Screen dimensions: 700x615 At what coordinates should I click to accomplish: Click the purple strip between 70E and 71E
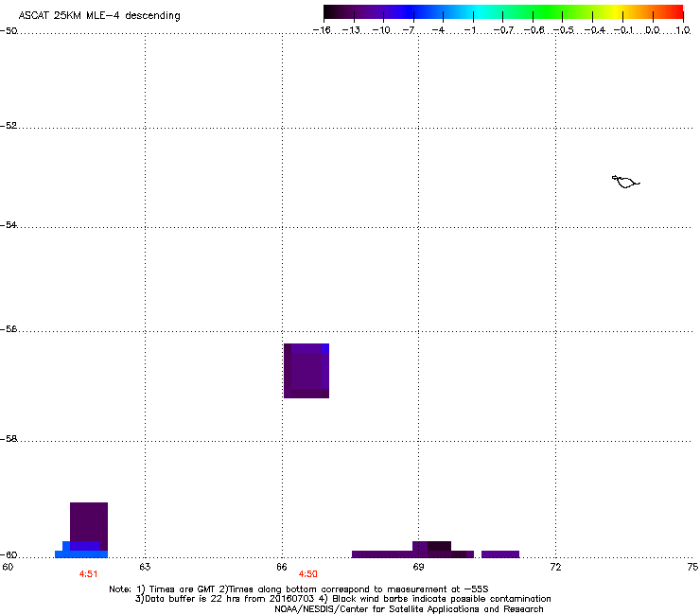500,554
